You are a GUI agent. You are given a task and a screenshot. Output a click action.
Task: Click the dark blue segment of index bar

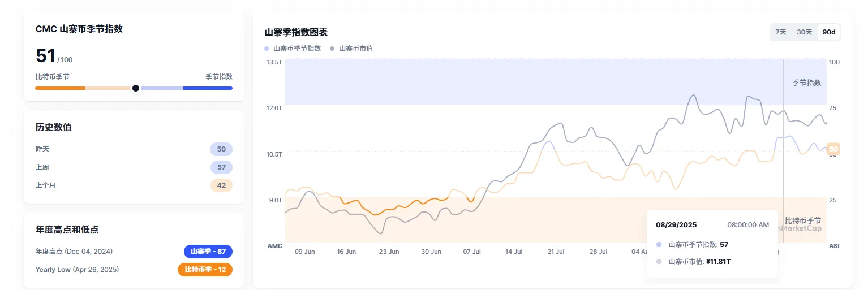(208, 88)
